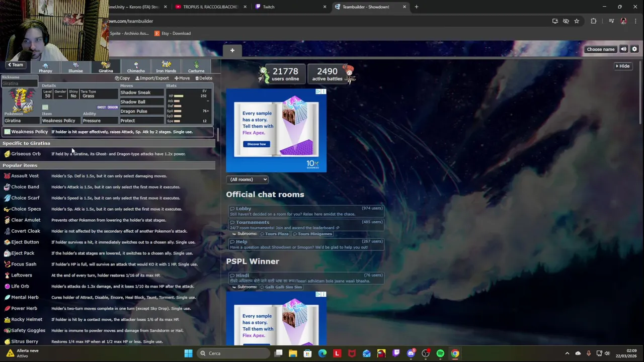Click the Griseous Orb item icon
The image size is (644, 362).
(7, 154)
